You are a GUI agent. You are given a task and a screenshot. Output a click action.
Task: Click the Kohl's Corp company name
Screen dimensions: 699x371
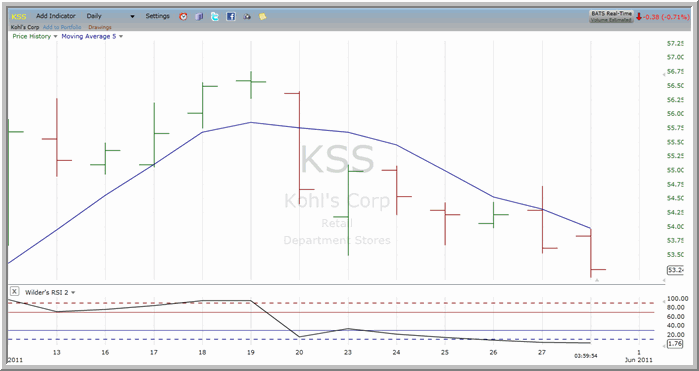[x=25, y=27]
